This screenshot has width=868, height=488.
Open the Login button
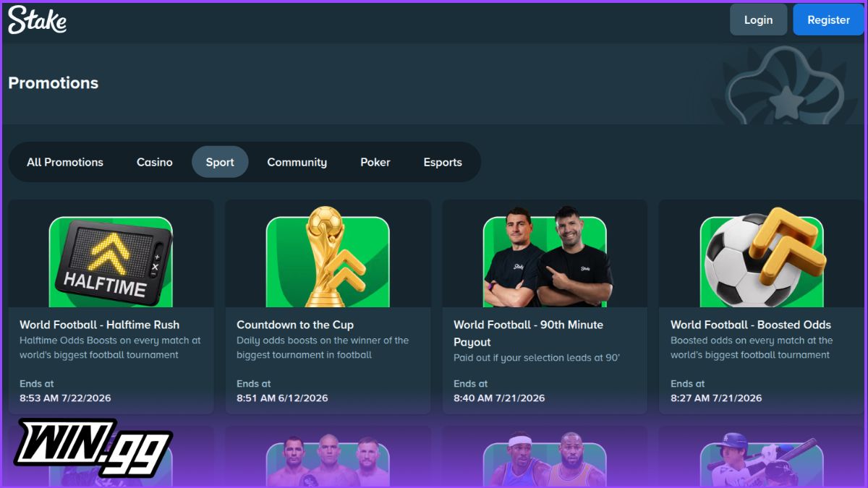tap(758, 20)
